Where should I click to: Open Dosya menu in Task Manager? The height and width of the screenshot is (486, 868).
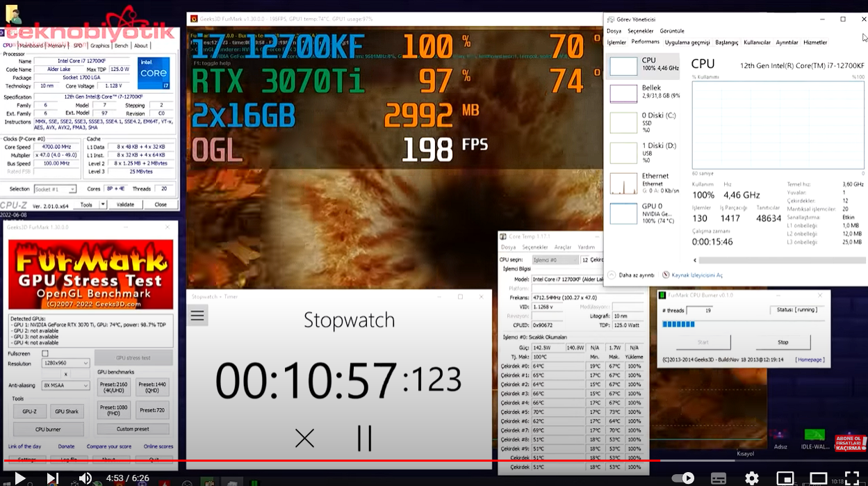(614, 31)
